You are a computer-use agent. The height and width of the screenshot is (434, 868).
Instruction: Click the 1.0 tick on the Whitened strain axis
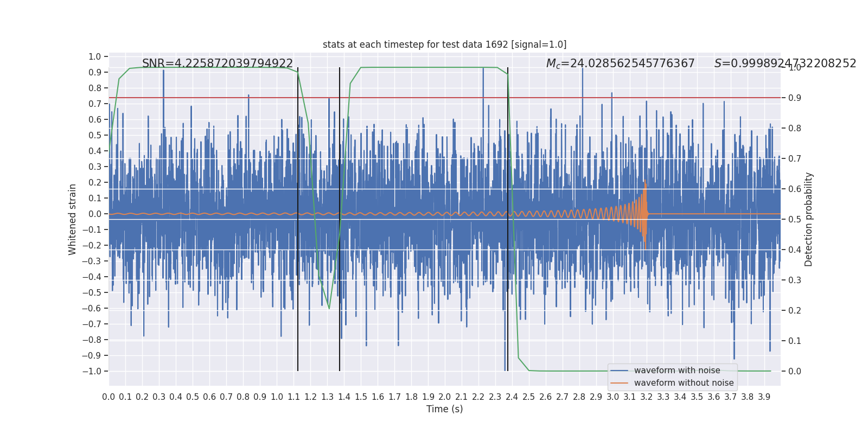[x=94, y=56]
